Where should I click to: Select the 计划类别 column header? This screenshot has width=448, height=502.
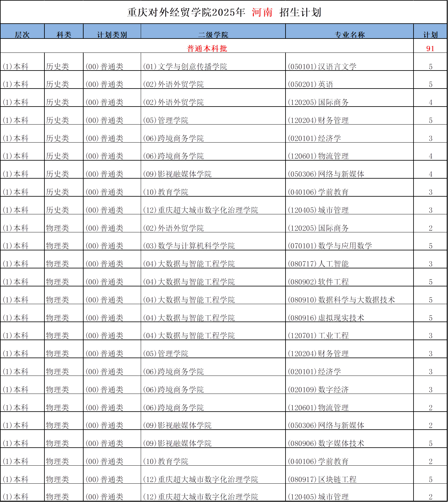click(x=112, y=34)
